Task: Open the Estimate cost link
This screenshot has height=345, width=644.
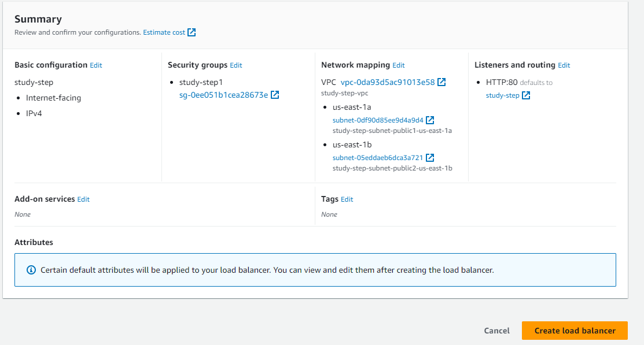Action: (164, 32)
